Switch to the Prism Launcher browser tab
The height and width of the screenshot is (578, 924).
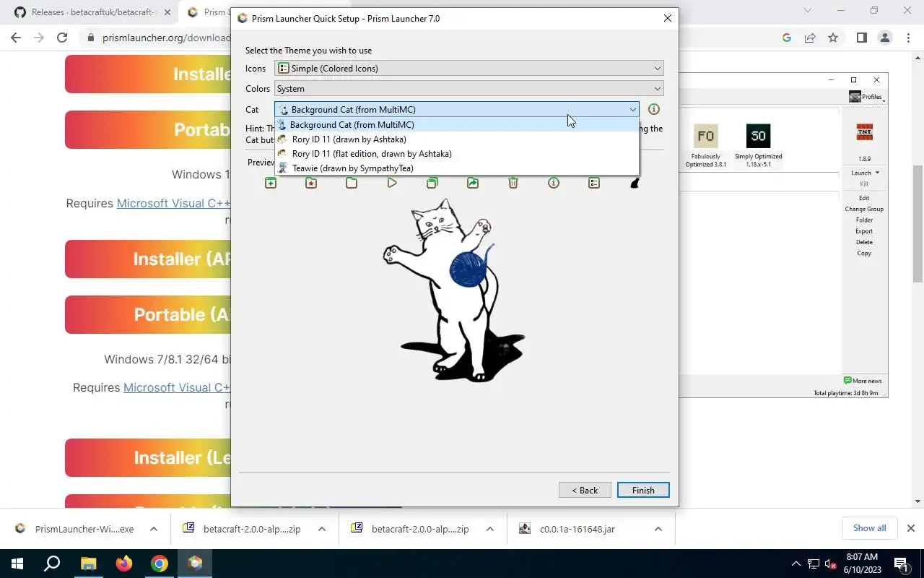pos(206,12)
